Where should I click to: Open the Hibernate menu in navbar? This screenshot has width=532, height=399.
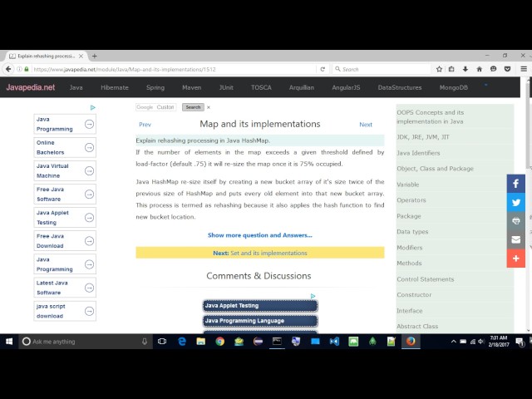click(x=115, y=87)
